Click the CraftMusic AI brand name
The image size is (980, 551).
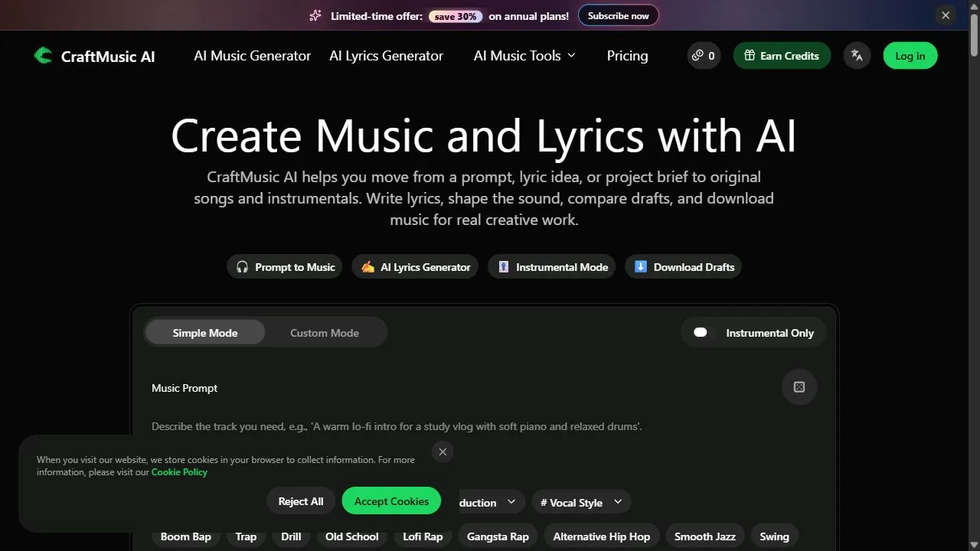tap(108, 57)
